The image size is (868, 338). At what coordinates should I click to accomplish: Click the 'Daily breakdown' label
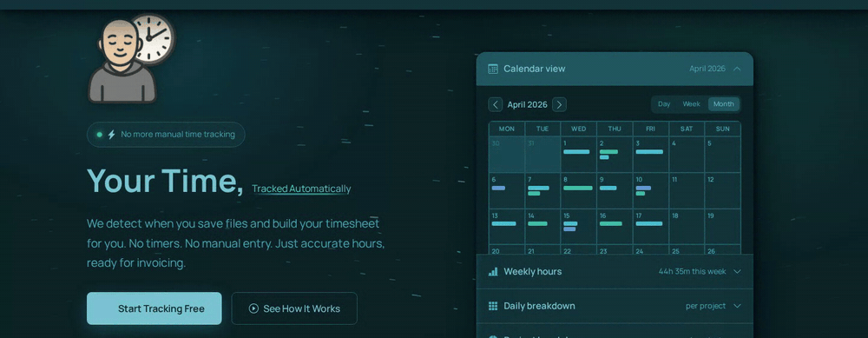point(539,306)
